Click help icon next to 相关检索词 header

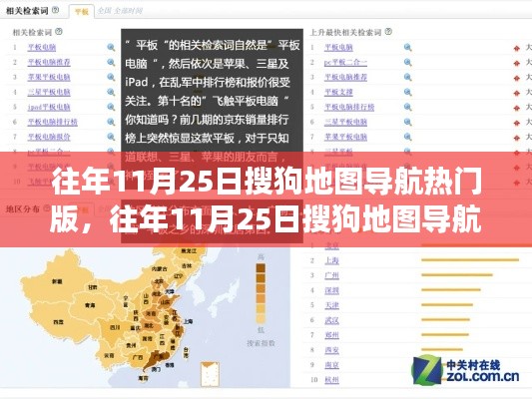55,11
